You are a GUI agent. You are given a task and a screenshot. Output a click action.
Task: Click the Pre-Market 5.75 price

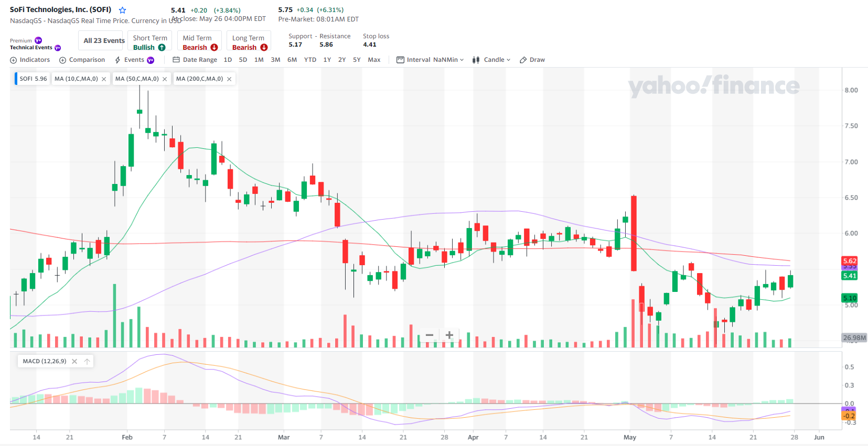pyautogui.click(x=285, y=10)
